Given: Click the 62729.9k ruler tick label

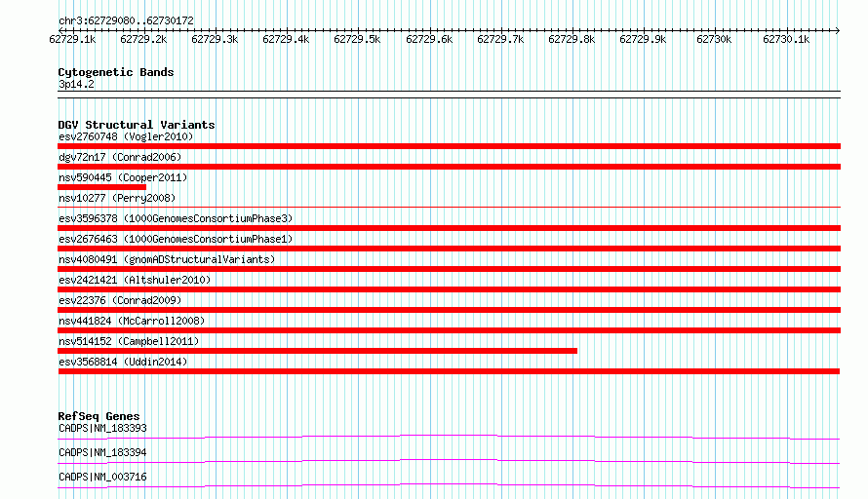Looking at the screenshot, I should pos(644,39).
